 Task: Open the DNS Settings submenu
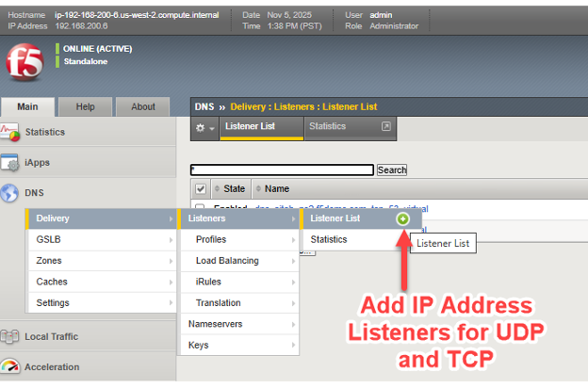click(101, 303)
